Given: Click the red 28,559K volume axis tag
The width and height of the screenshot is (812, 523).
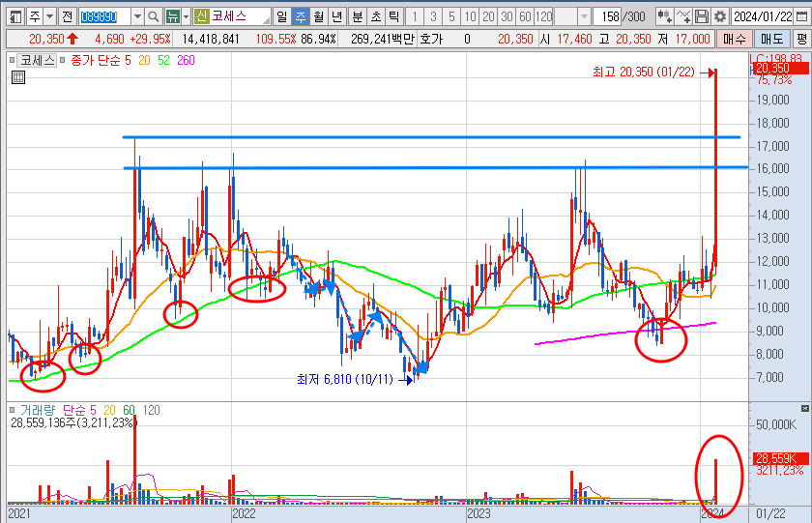Looking at the screenshot, I should 780,458.
